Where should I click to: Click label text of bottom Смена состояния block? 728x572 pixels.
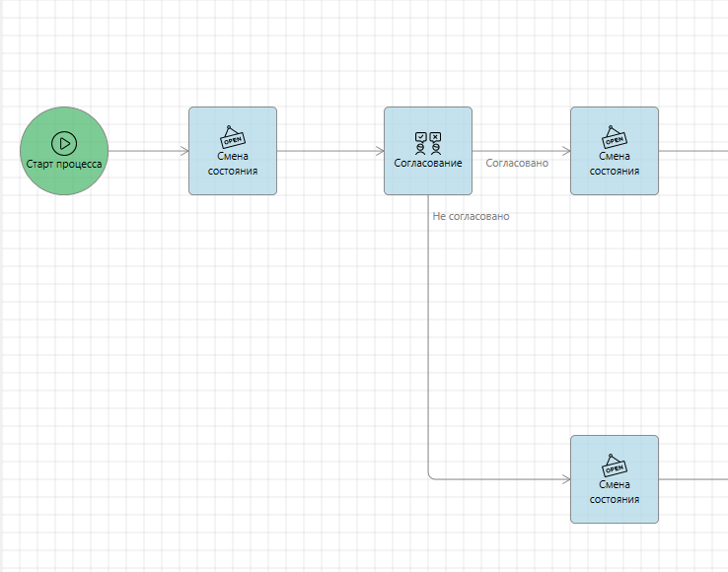tap(614, 491)
